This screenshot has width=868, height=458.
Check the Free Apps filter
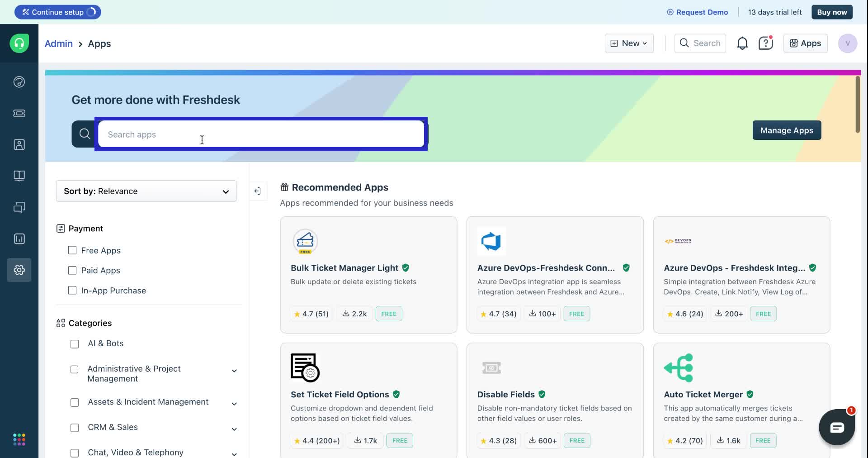[x=72, y=250]
